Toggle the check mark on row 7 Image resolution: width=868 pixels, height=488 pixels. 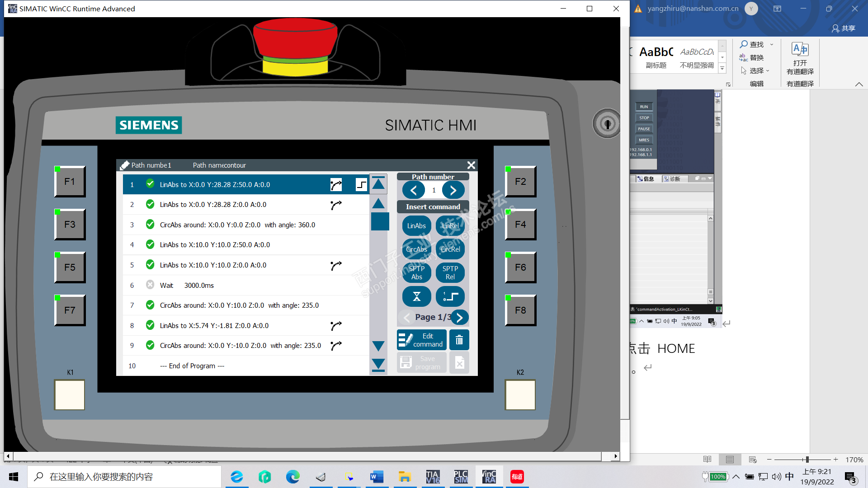tap(150, 305)
